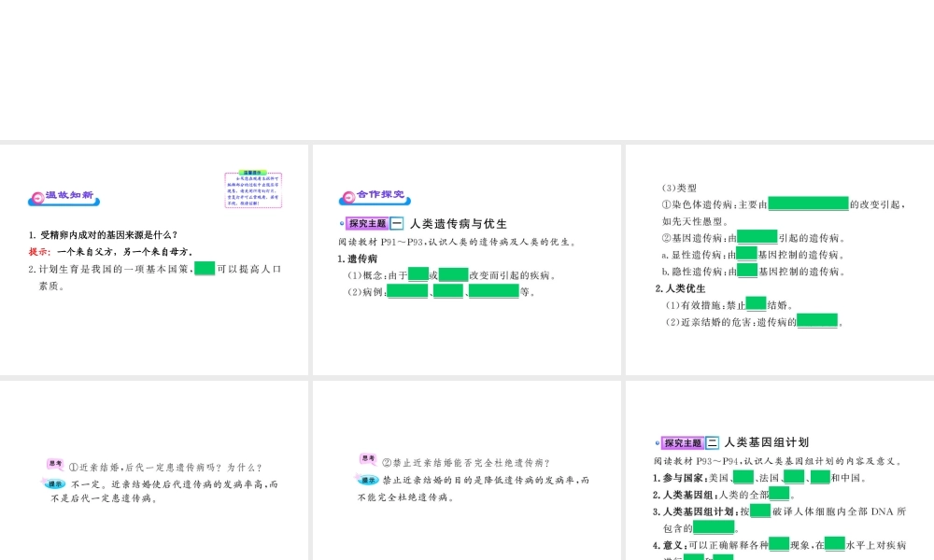This screenshot has height=560, width=934.
Task: Click the answer text 不一定。近亲结婚使后代遗传病的发病率高
Action: coord(163,491)
